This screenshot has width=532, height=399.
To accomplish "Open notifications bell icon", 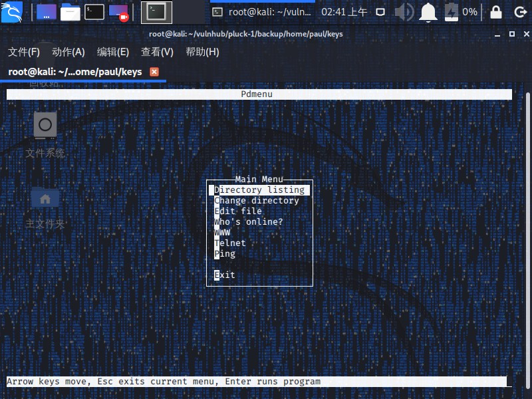I will (428, 12).
